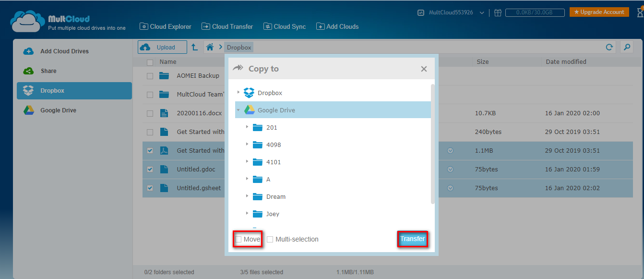Select Google Drive in sidebar

point(74,110)
